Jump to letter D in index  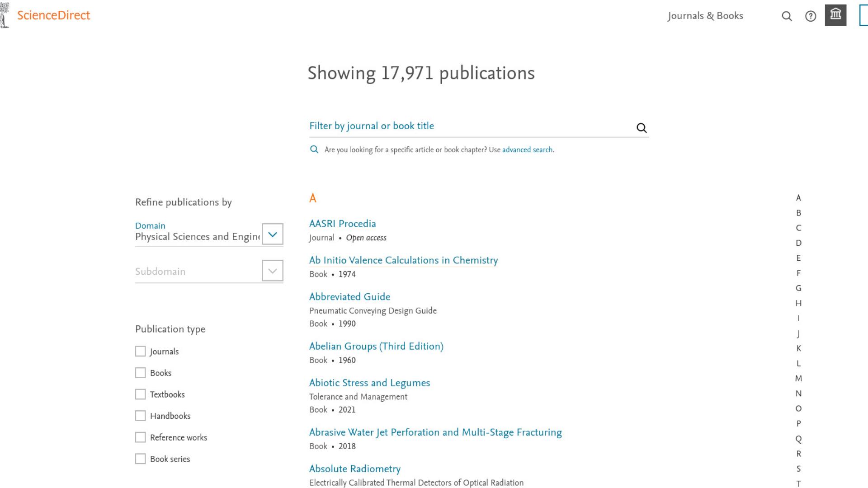(798, 243)
